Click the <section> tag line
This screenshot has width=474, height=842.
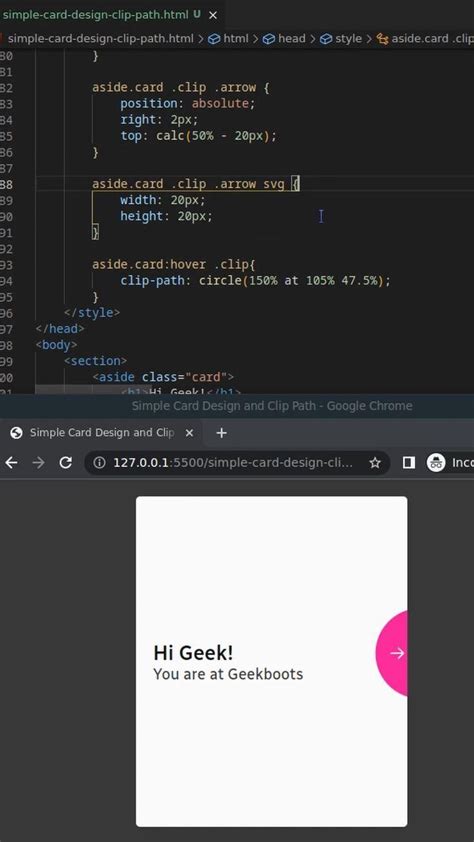(96, 361)
